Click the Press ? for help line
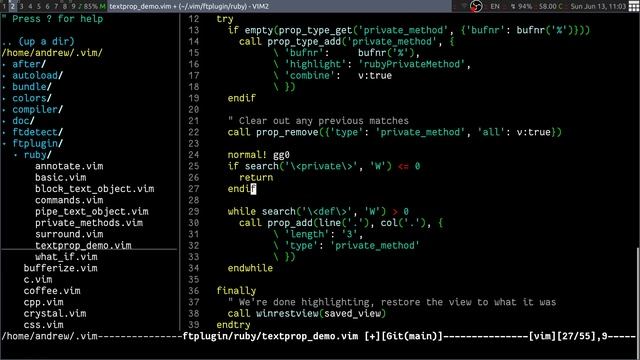This screenshot has width=640, height=360. [x=52, y=19]
